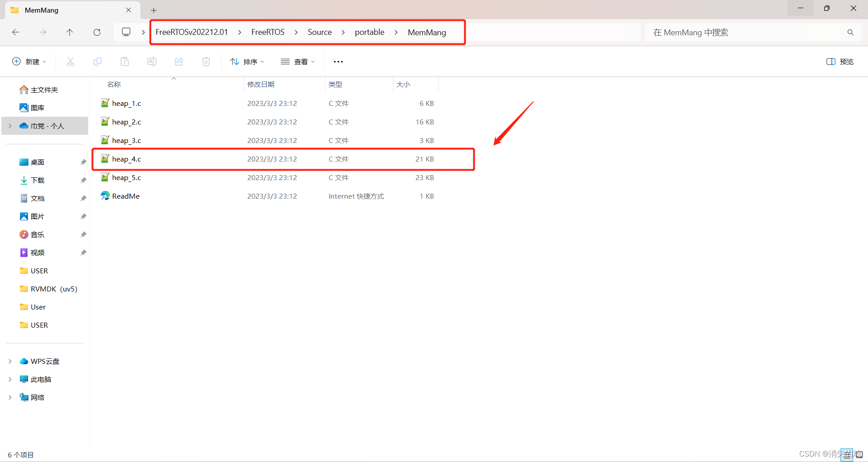Click inside the search box
Screen dimensions: 868x462
pyautogui.click(x=746, y=32)
